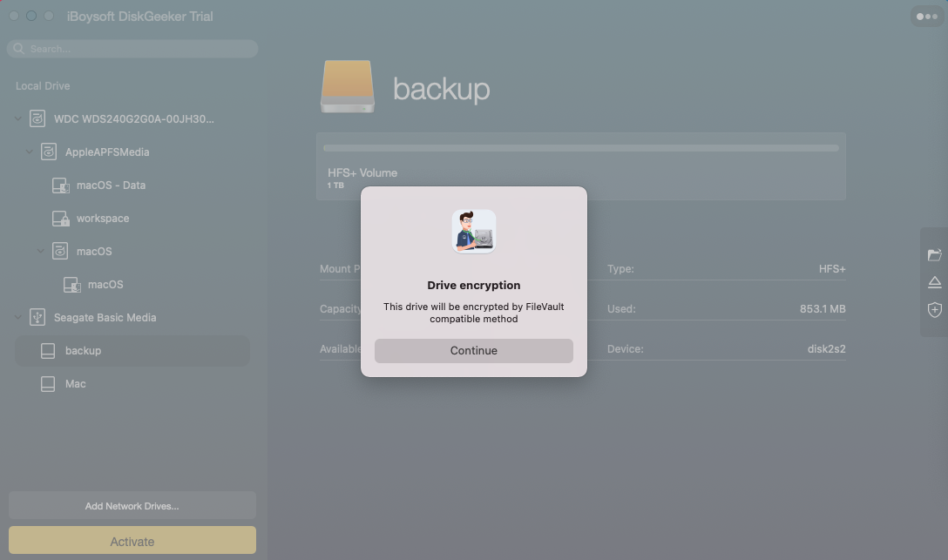Click the eject icon in right toolbar
Viewport: 948px width, 560px height.
click(935, 282)
